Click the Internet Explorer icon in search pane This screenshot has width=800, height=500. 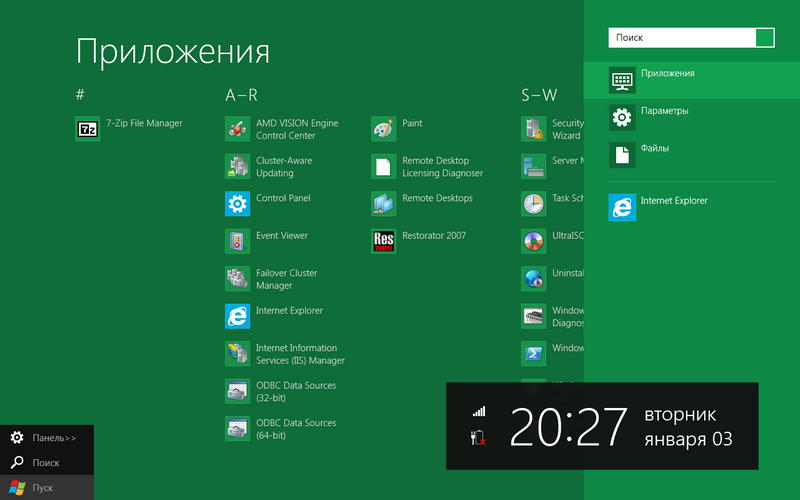point(622,207)
